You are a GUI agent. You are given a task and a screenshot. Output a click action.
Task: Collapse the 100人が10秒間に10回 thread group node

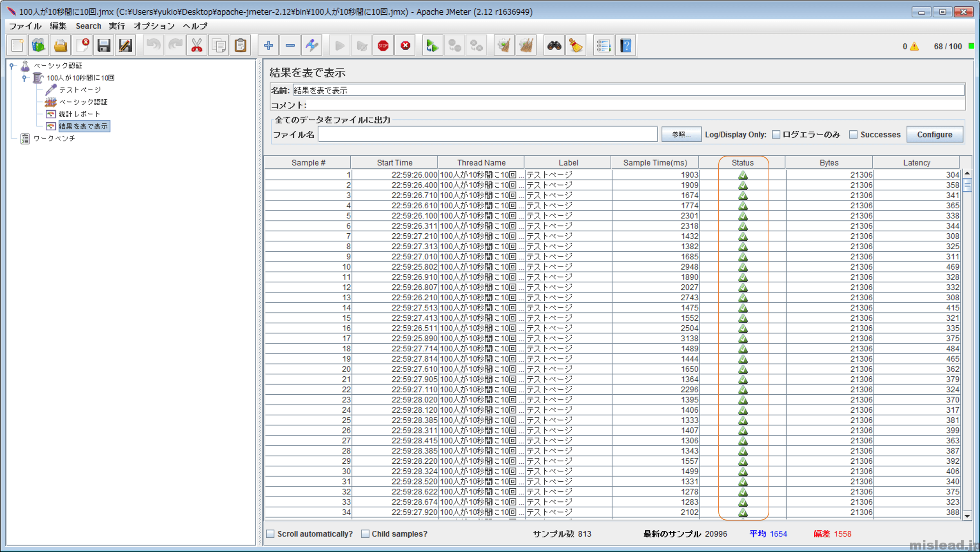tap(24, 78)
